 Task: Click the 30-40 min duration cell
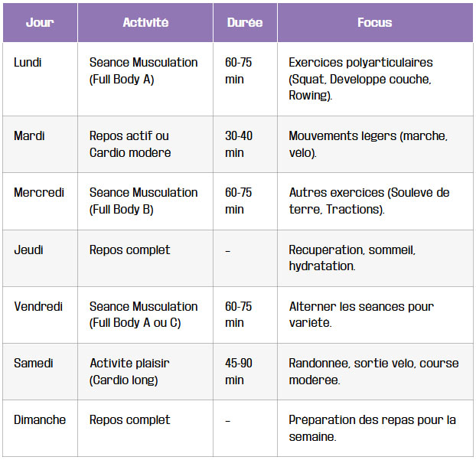239,144
